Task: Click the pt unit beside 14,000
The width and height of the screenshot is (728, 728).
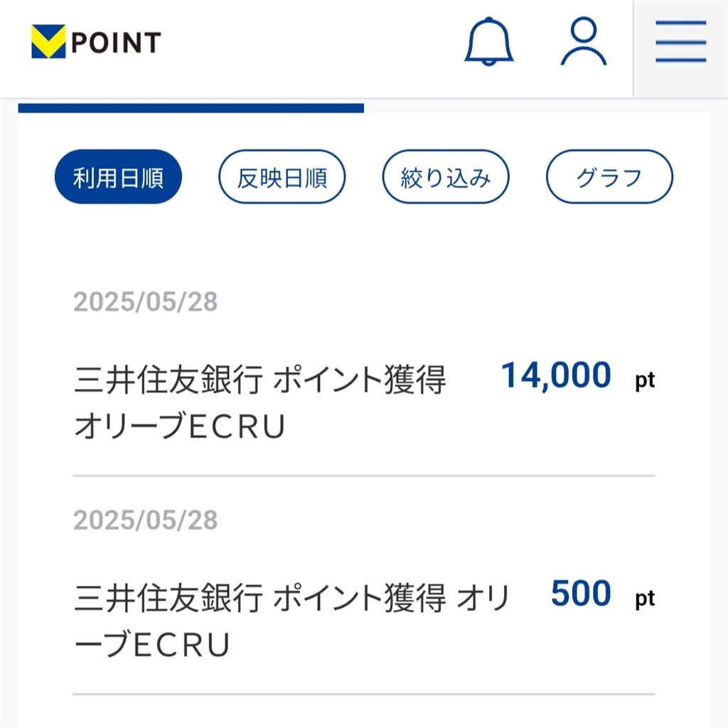Action: [x=645, y=380]
